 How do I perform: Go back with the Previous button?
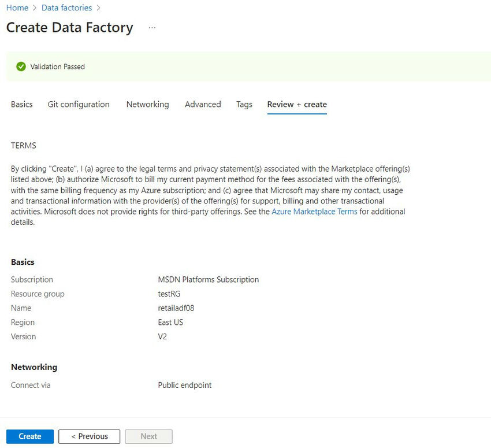(89, 436)
